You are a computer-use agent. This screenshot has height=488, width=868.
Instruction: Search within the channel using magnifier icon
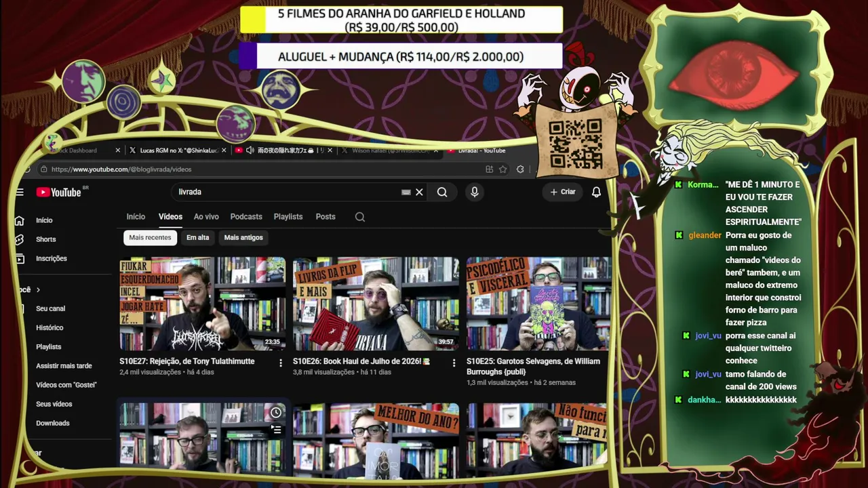(360, 217)
